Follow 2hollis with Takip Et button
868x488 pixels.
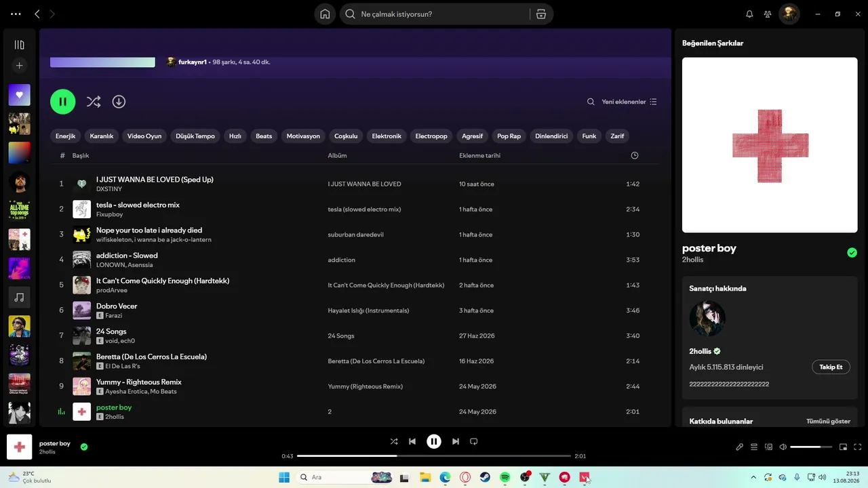[x=831, y=367]
